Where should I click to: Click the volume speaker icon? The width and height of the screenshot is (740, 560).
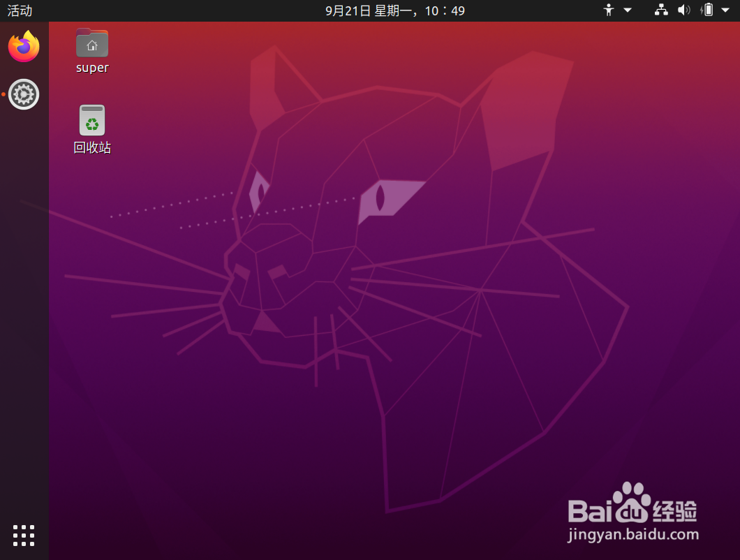click(x=684, y=10)
